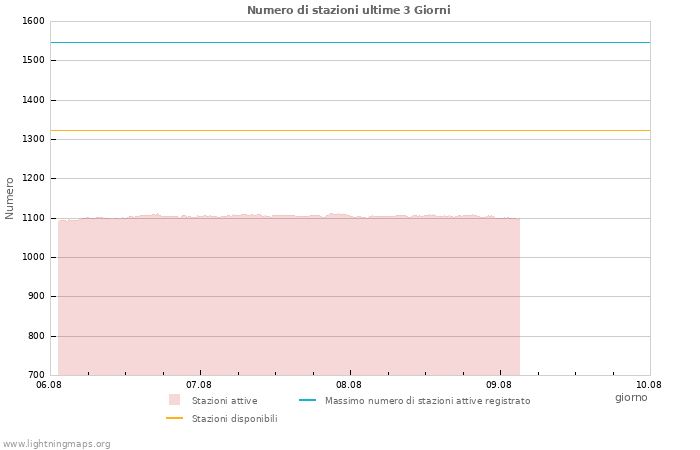Click the 700 y-axis value label

click(x=36, y=375)
